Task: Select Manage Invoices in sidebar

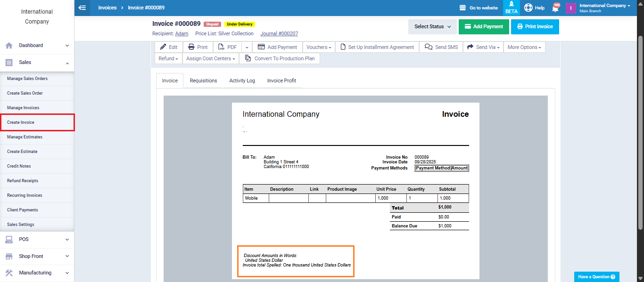Action: [x=23, y=108]
